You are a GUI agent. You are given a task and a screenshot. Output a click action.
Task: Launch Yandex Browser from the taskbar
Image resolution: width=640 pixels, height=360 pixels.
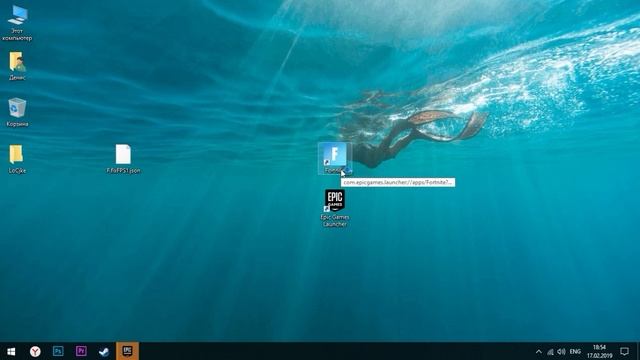click(x=35, y=351)
